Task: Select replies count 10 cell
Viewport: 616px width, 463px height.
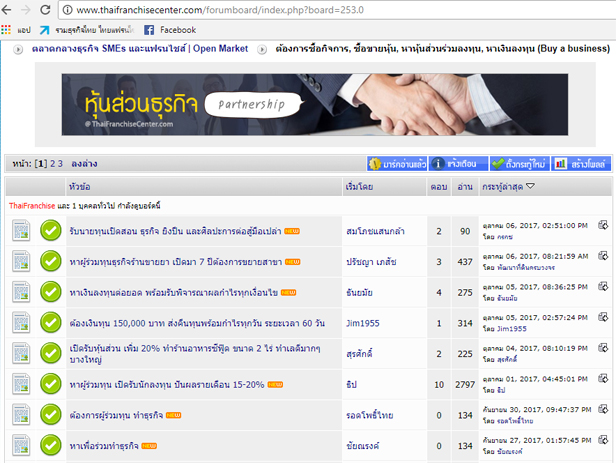Action: click(439, 384)
